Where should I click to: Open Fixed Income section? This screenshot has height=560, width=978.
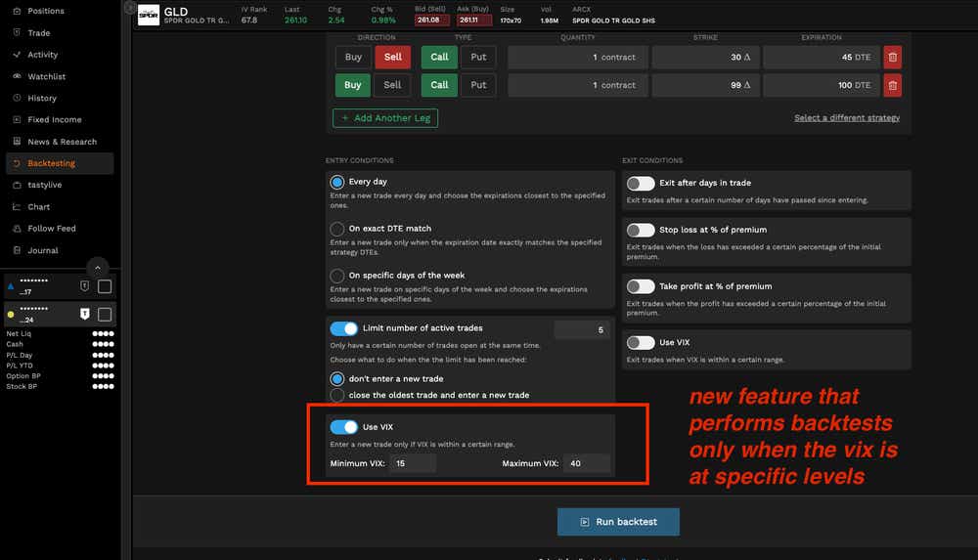pos(54,120)
